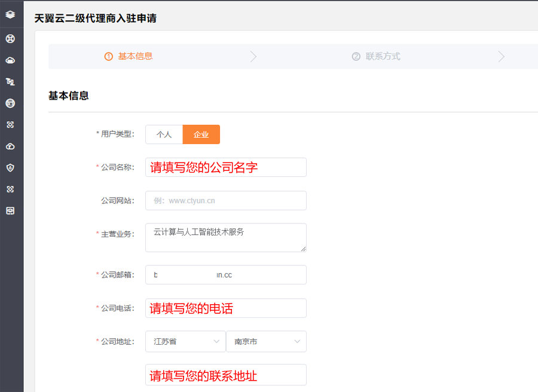Click the 公司网站 field label
Screen dimensions: 538x392
coord(118,201)
